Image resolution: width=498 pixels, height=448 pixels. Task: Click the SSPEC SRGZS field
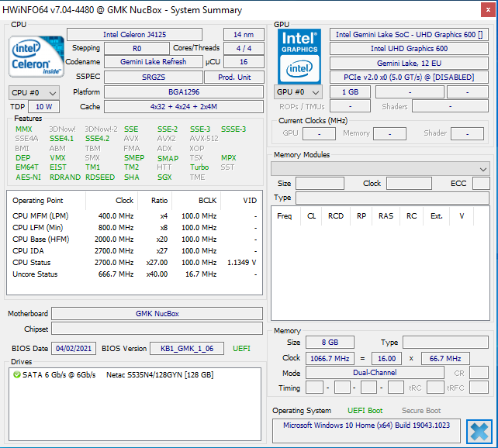point(154,77)
